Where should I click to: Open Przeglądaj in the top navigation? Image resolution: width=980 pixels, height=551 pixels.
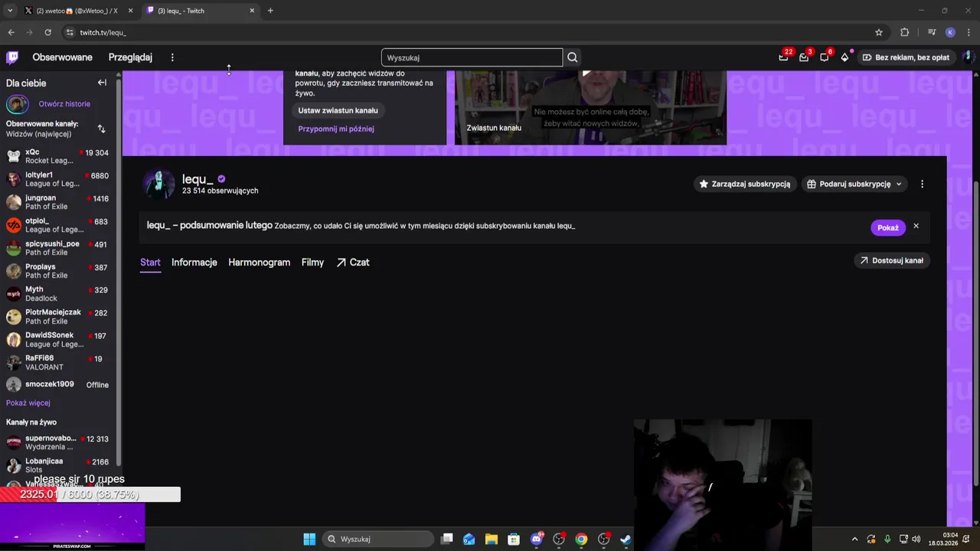coord(130,57)
